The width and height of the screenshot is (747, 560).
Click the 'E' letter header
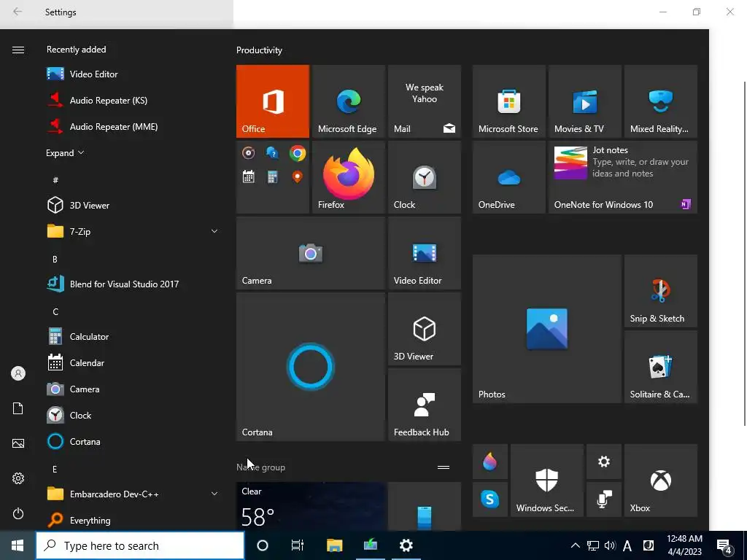(x=55, y=470)
